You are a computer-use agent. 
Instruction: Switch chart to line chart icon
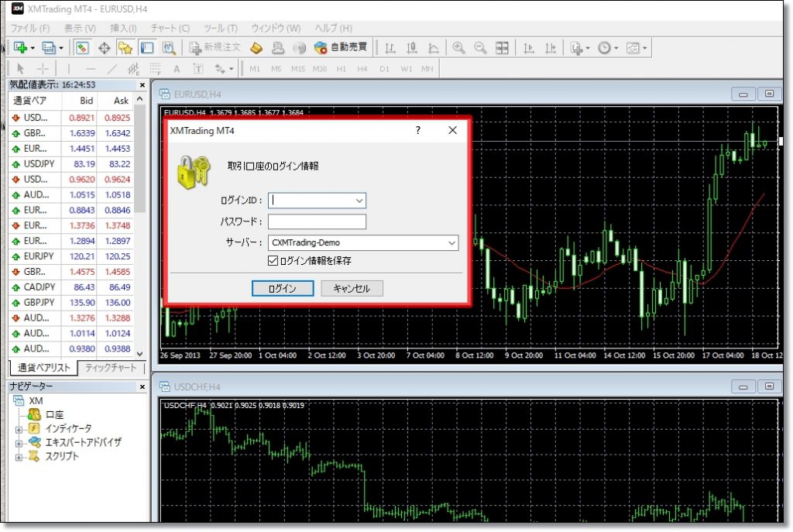[x=434, y=48]
